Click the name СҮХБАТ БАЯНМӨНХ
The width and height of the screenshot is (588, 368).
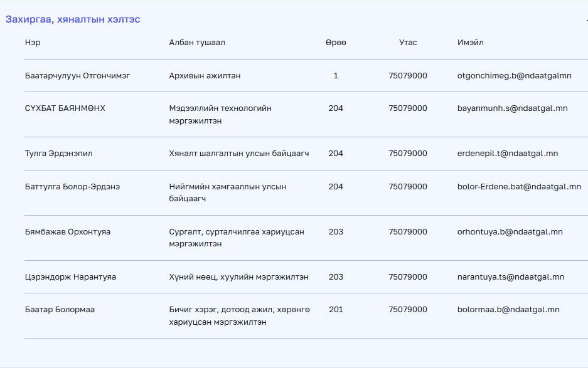[65, 108]
